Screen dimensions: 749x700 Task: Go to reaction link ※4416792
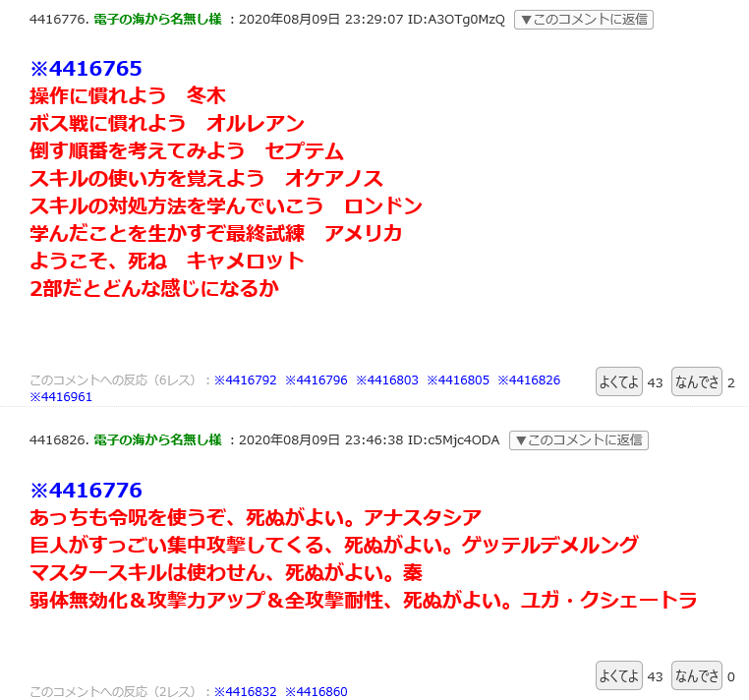(x=245, y=380)
